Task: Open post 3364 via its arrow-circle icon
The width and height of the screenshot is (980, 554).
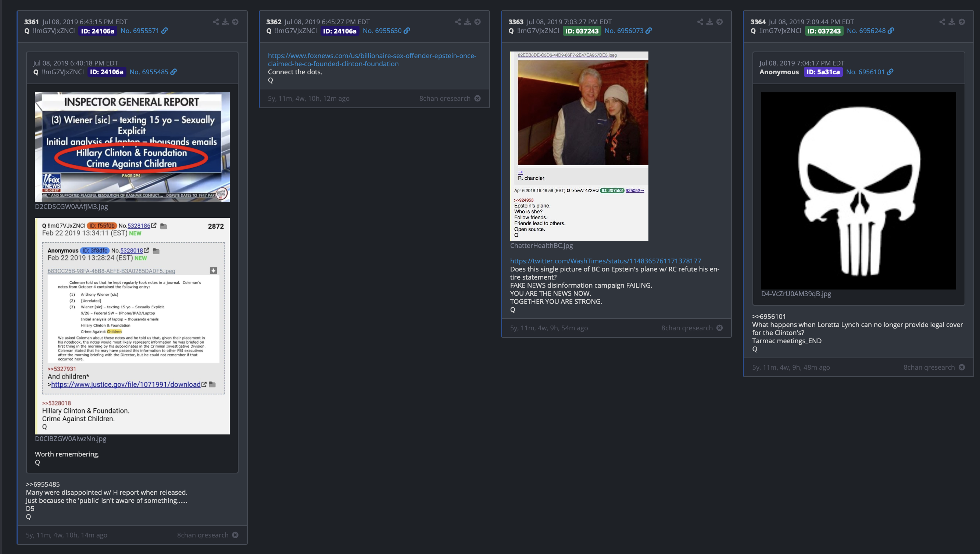Action: (962, 22)
